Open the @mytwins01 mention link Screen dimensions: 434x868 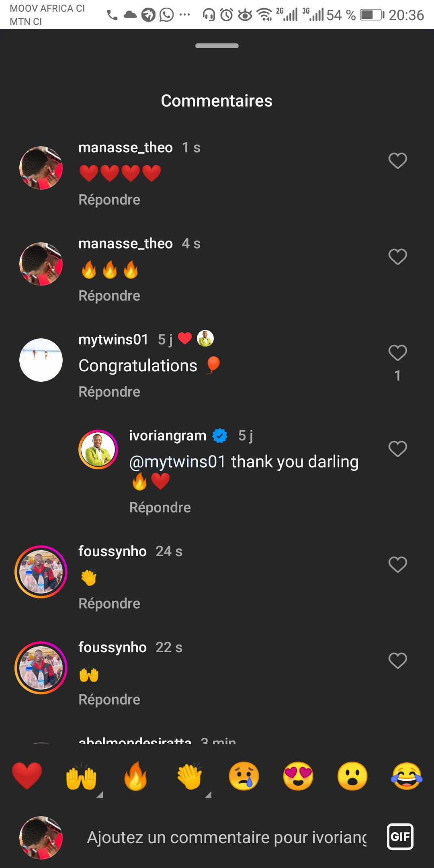pos(177,462)
